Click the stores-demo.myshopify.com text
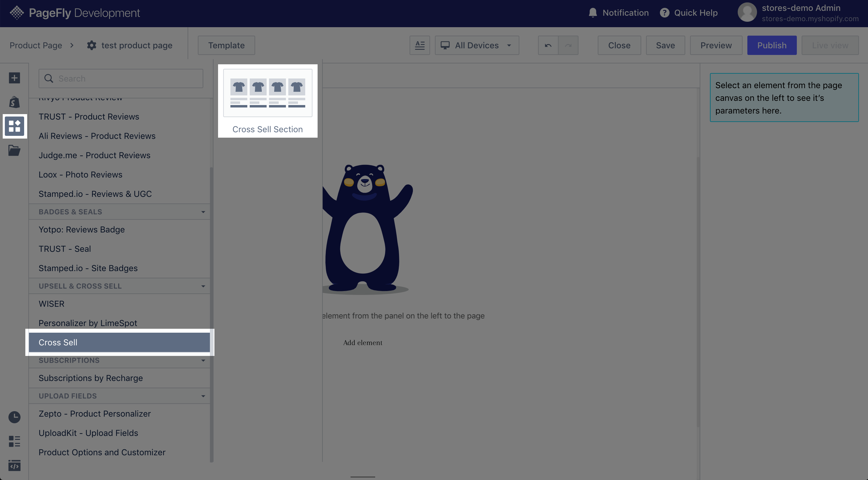This screenshot has width=868, height=480. (810, 19)
